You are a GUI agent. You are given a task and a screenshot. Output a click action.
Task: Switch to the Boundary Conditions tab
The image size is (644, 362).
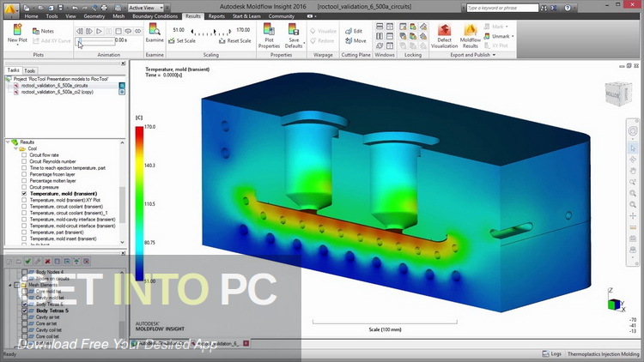pos(155,16)
